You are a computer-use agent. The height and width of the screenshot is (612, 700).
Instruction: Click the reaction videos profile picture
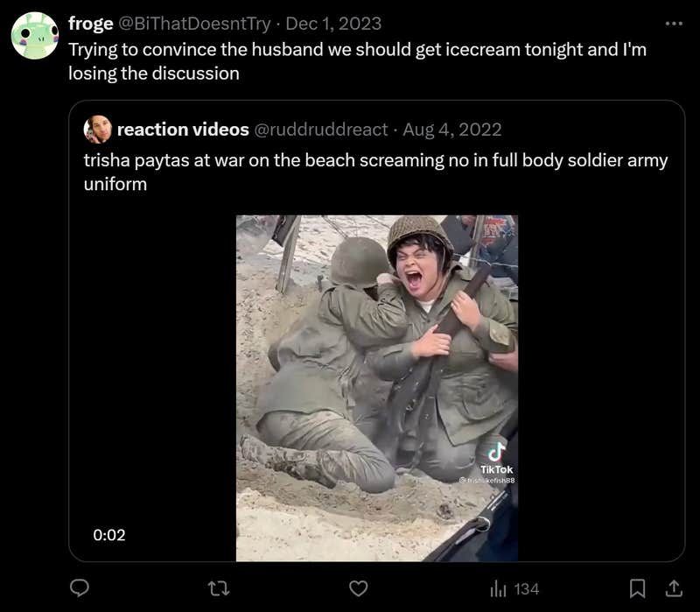coord(97,130)
